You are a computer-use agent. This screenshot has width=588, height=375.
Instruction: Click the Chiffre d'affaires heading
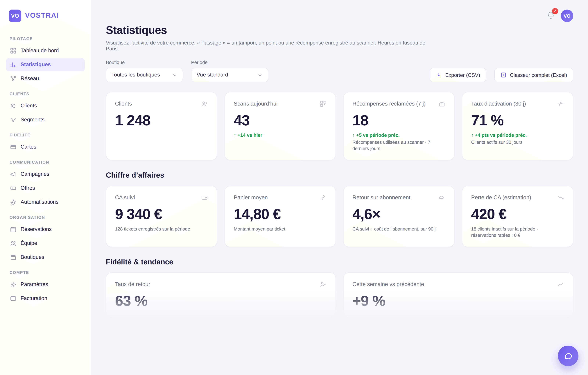point(135,175)
